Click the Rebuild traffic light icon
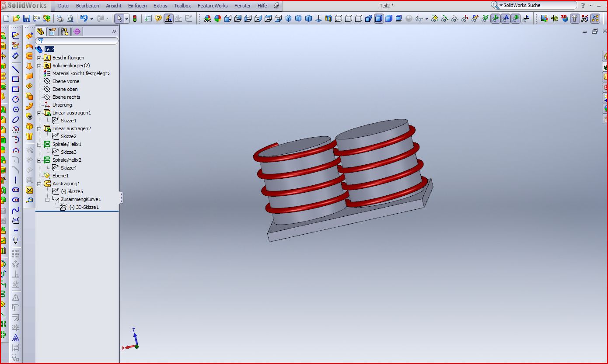The image size is (608, 364). [135, 18]
